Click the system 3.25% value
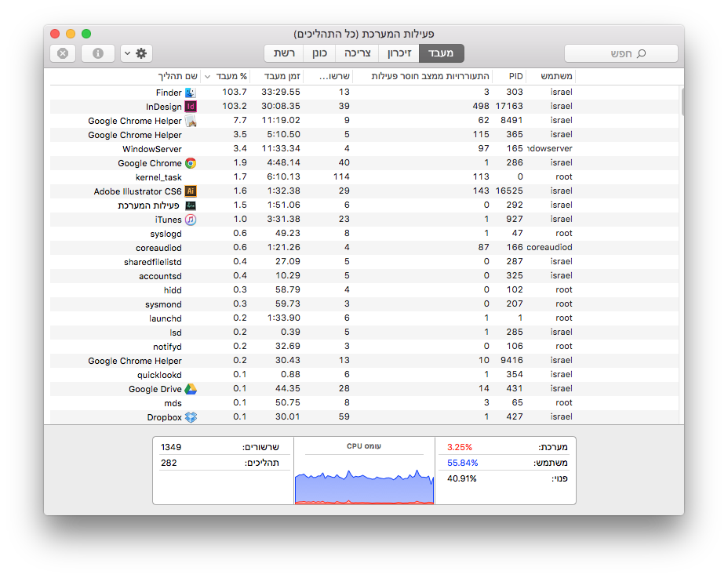The height and width of the screenshot is (578, 728). (460, 447)
